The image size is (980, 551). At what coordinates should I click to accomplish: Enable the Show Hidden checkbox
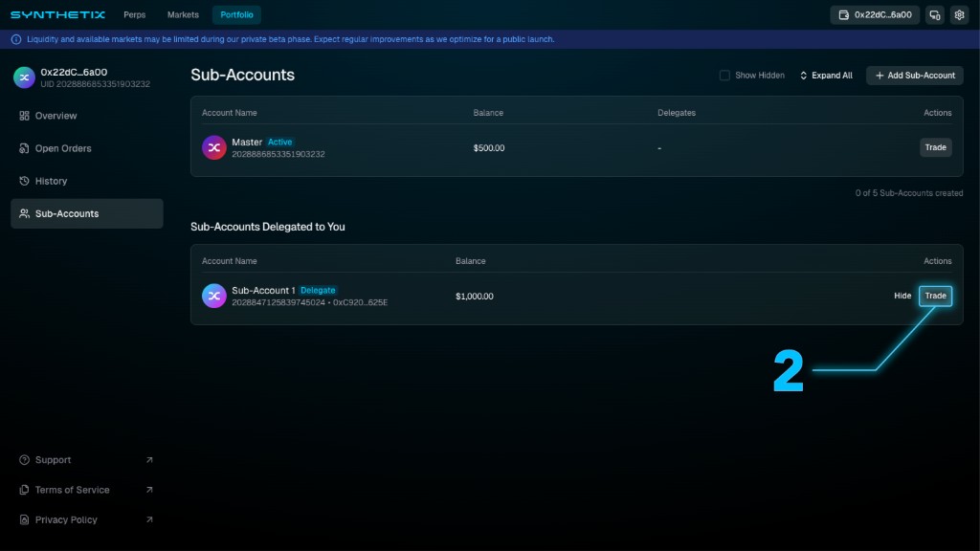[724, 75]
